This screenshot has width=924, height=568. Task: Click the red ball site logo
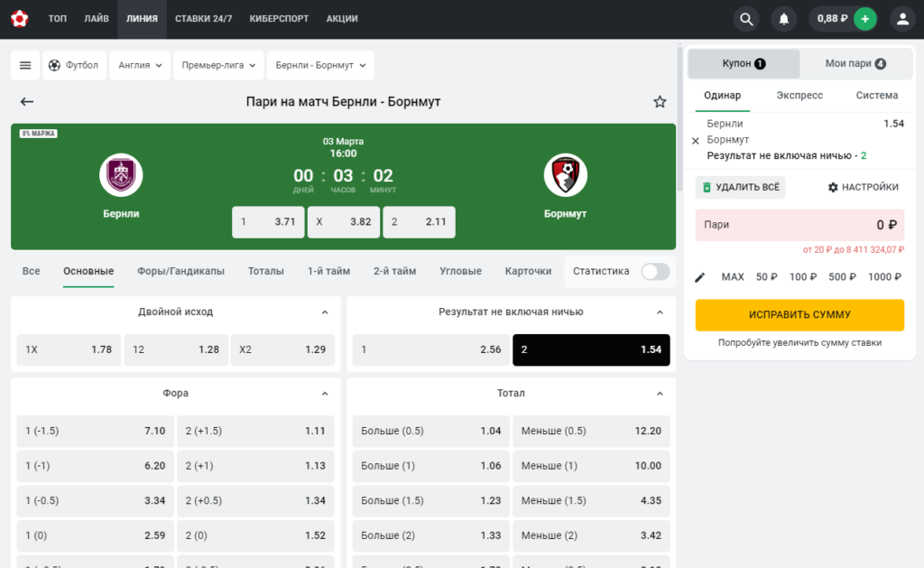pos(20,19)
